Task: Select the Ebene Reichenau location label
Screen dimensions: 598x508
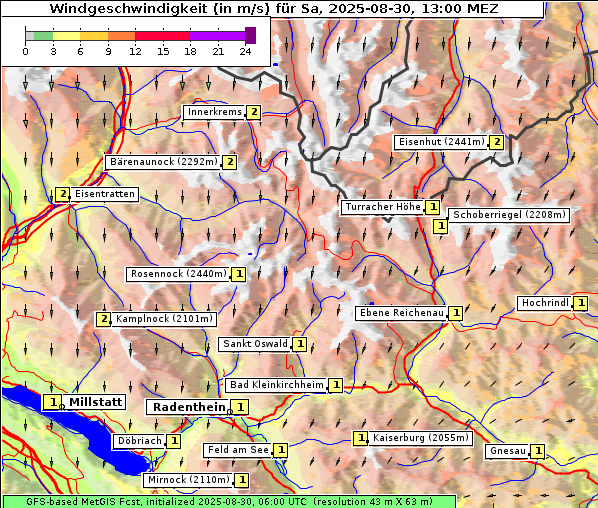Action: pyautogui.click(x=402, y=313)
